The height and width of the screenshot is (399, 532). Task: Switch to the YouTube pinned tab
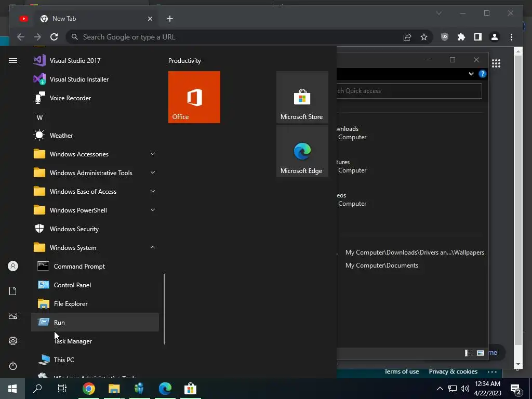[24, 19]
